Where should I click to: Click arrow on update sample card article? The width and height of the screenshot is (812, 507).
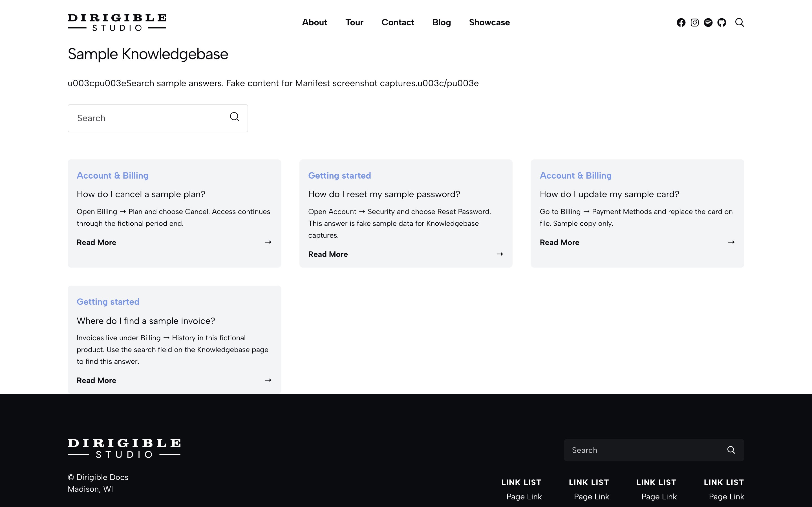pyautogui.click(x=731, y=242)
